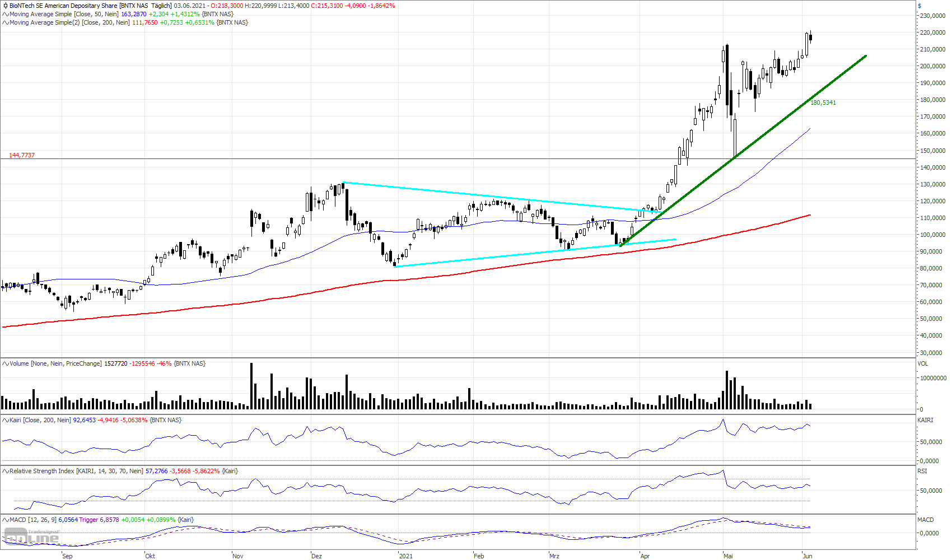Click the 10000000 volume axis label

[x=933, y=378]
